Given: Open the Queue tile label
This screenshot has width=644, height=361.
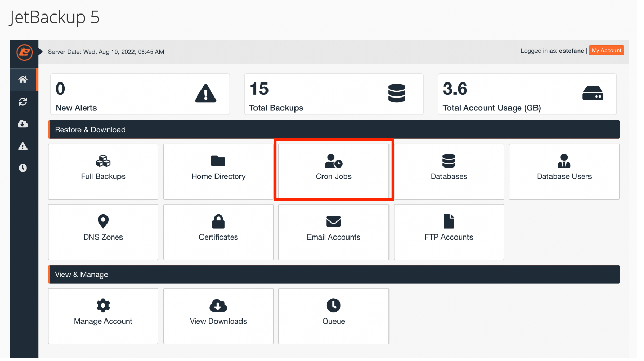Looking at the screenshot, I should pos(333,321).
